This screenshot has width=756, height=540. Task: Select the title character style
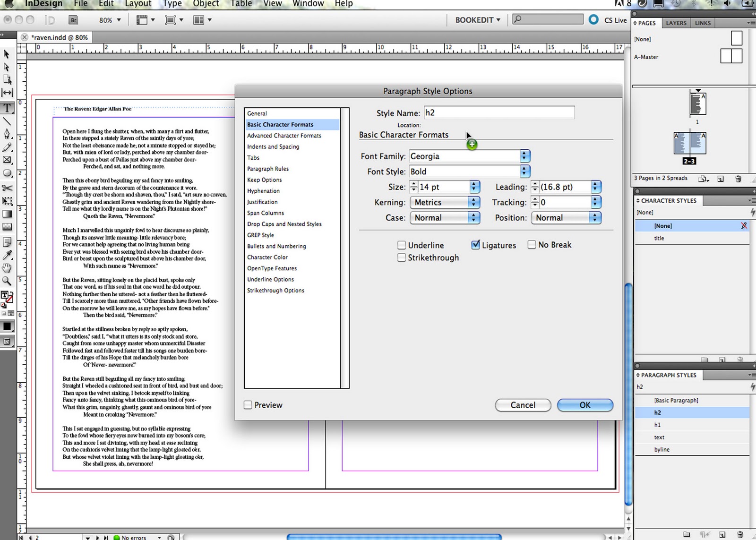[x=692, y=238]
